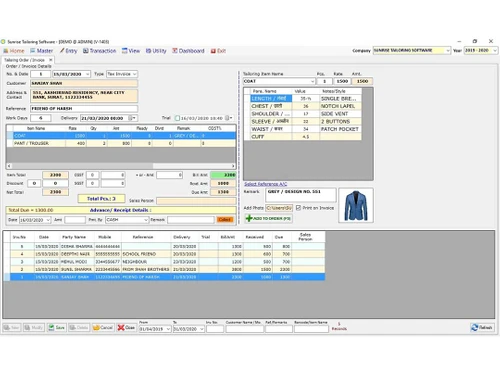
Task: Select FROM SHAH BROTHERS invoice row
Action: click(x=164, y=269)
